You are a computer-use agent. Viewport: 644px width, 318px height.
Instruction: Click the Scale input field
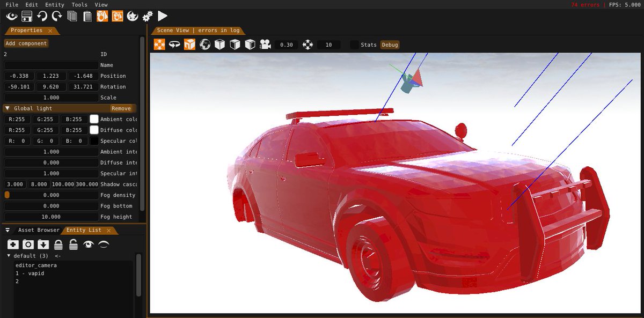click(x=51, y=98)
